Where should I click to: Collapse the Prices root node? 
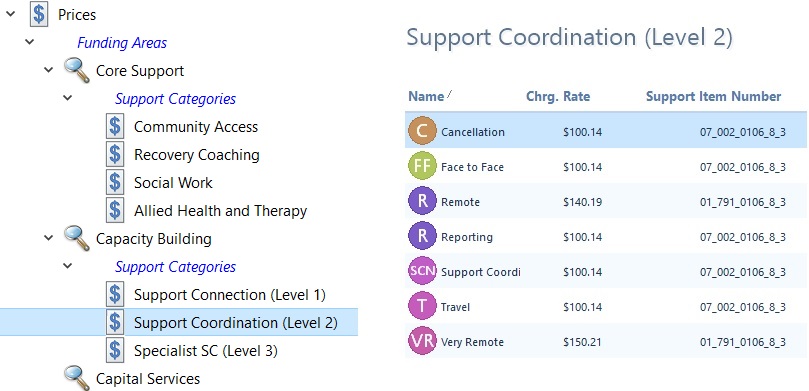[x=10, y=14]
